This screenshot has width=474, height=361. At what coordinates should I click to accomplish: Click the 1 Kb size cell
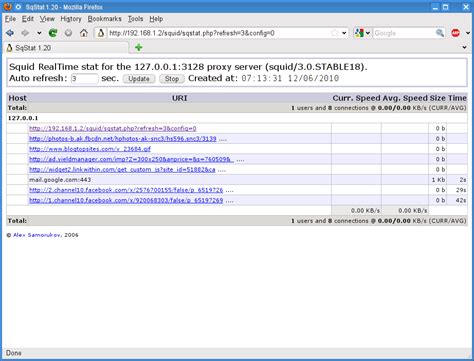click(x=438, y=180)
